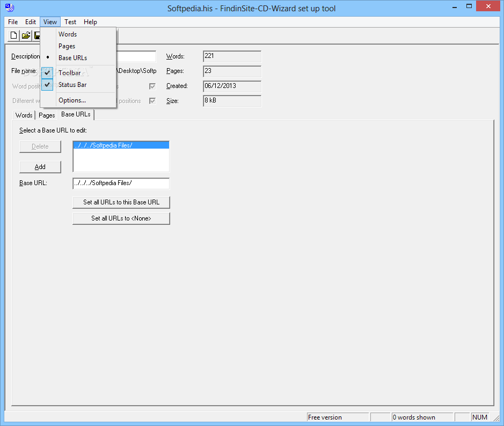This screenshot has width=504, height=426.
Task: Maximize the FindinSite-CD-Wizard window
Action: (x=469, y=7)
